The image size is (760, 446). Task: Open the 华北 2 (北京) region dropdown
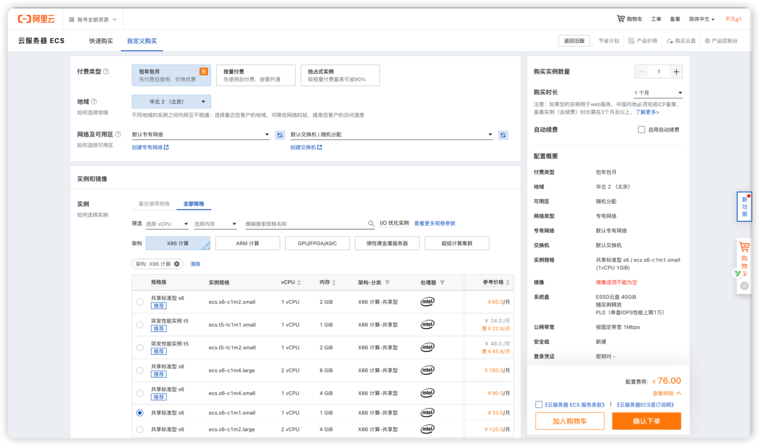pyautogui.click(x=171, y=101)
